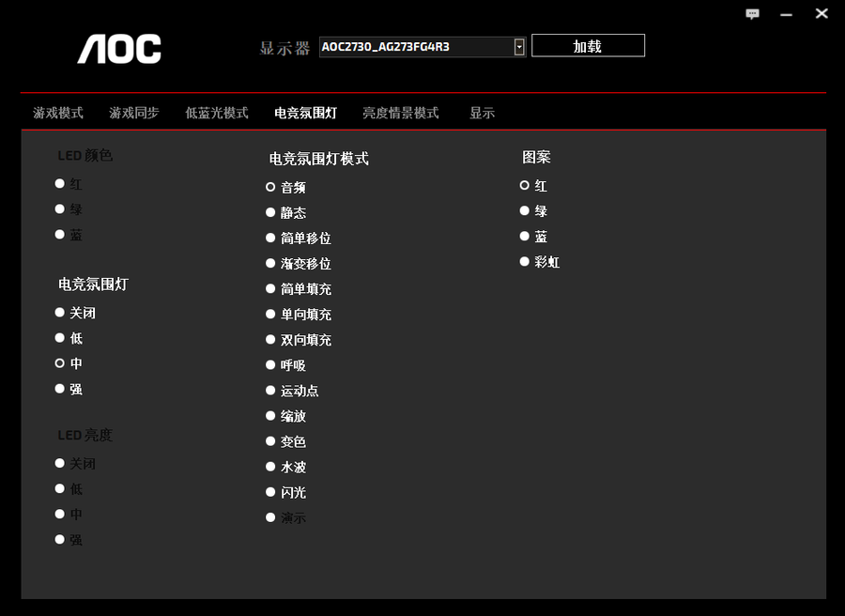Viewport: 845px width, 616px height.
Task: Switch to the 游戏模式 tab
Action: tap(58, 113)
